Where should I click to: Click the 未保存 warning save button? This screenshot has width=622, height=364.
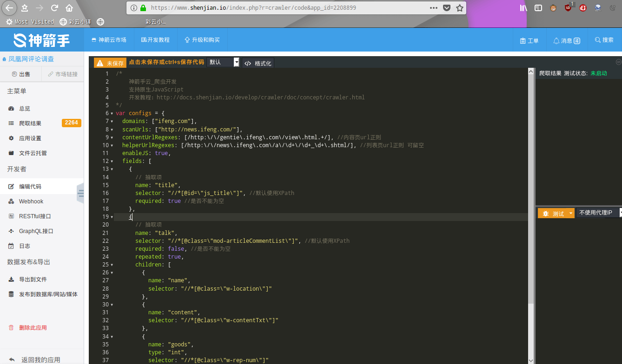click(x=110, y=63)
